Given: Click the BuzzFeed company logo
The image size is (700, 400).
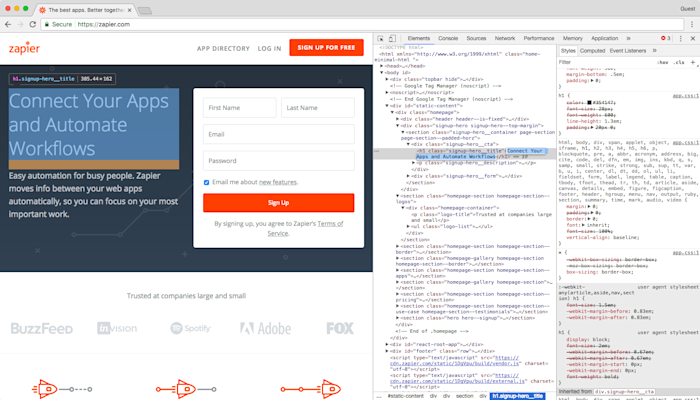Looking at the screenshot, I should point(42,329).
